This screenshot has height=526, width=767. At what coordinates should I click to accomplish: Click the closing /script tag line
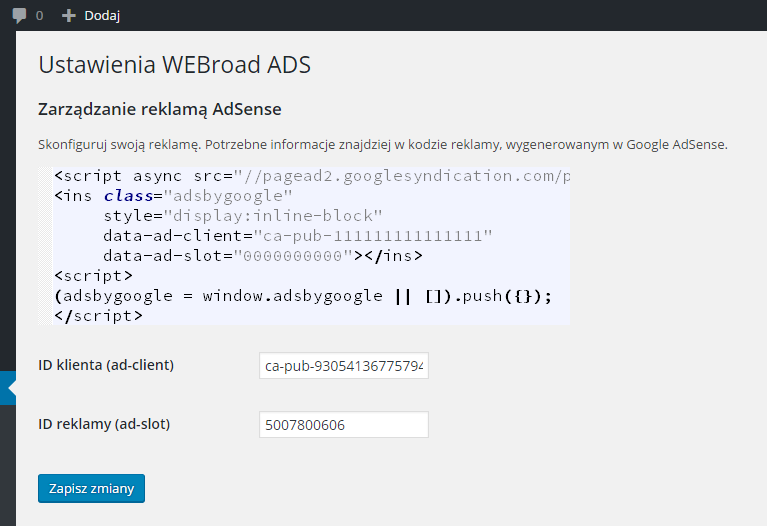click(98, 315)
